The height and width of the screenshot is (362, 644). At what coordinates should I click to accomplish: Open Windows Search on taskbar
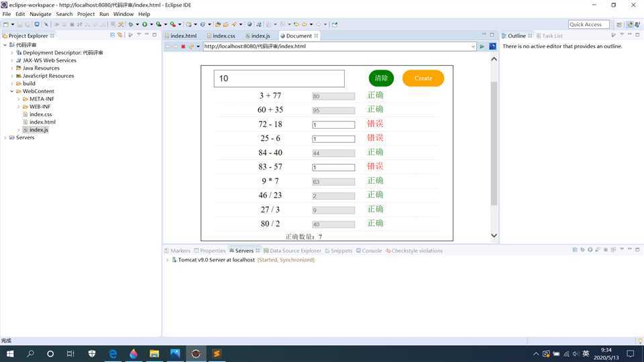[x=30, y=353]
